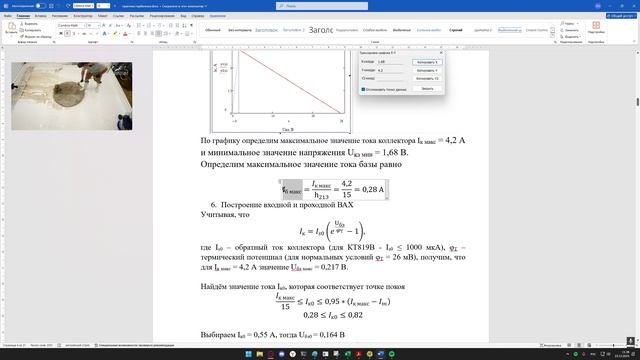Click Заменить (Replace) in editing group
The image size is (640, 360).
tap(570, 30)
